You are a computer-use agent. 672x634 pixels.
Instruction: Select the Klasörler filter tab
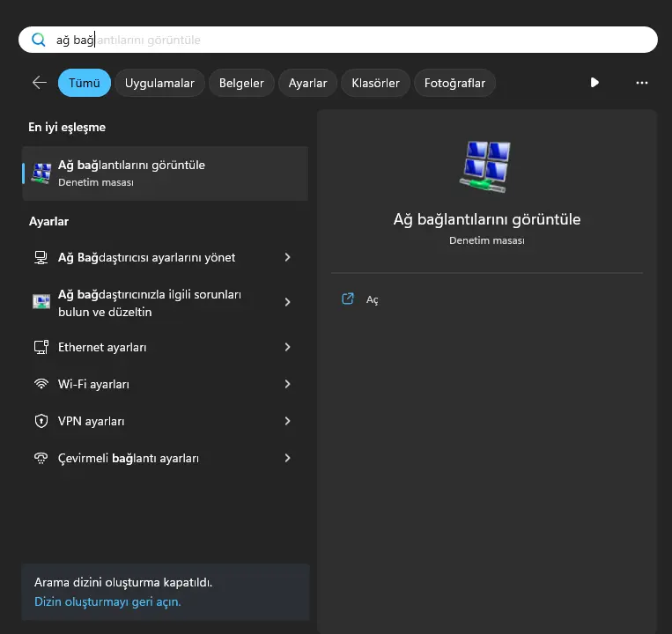click(x=375, y=83)
